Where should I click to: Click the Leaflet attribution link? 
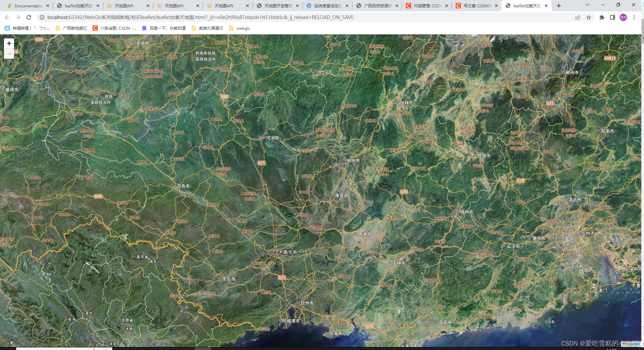tap(631, 344)
